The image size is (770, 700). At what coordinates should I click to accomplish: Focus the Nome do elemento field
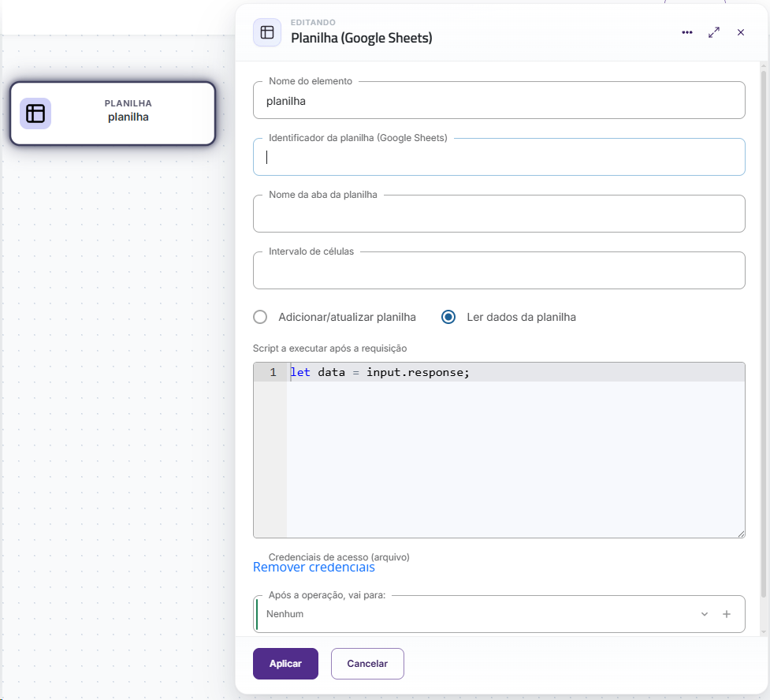[499, 101]
